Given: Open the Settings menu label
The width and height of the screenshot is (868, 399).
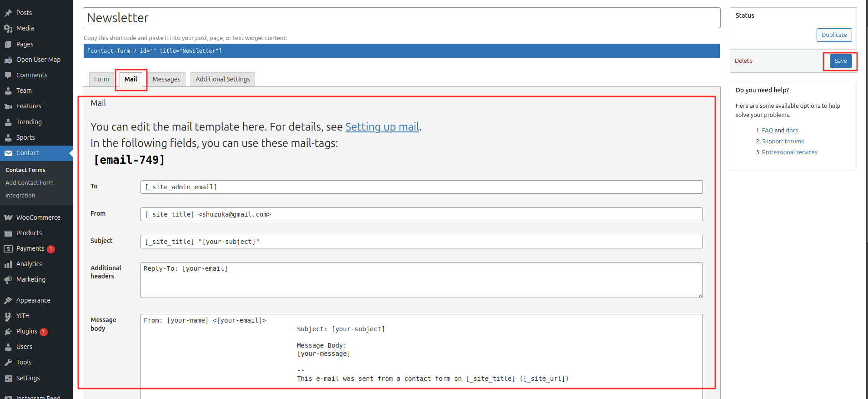Looking at the screenshot, I should tap(28, 378).
